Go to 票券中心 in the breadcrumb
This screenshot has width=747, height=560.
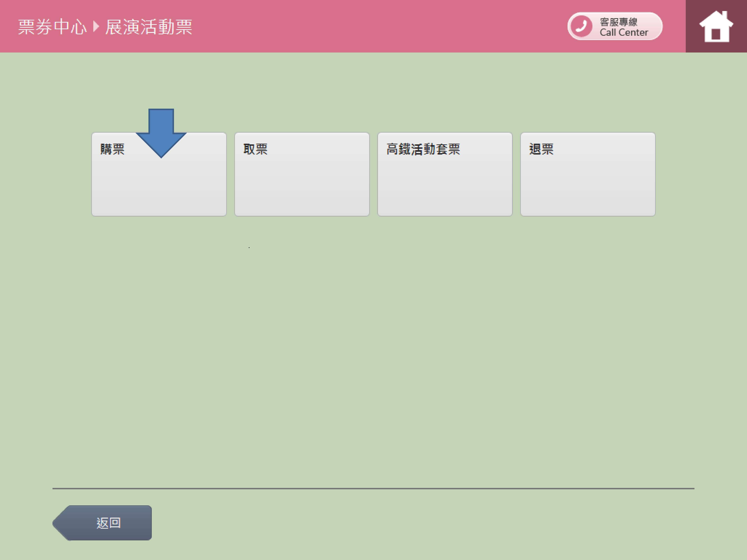pos(52,27)
